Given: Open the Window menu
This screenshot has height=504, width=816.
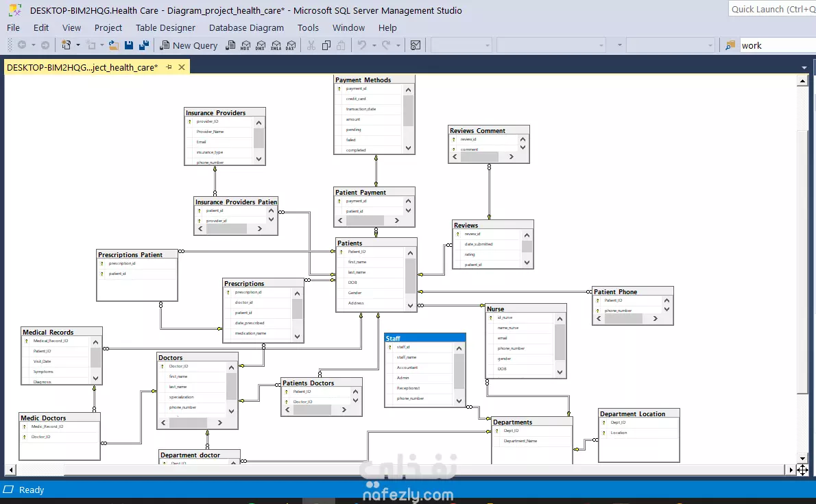Looking at the screenshot, I should click(348, 27).
